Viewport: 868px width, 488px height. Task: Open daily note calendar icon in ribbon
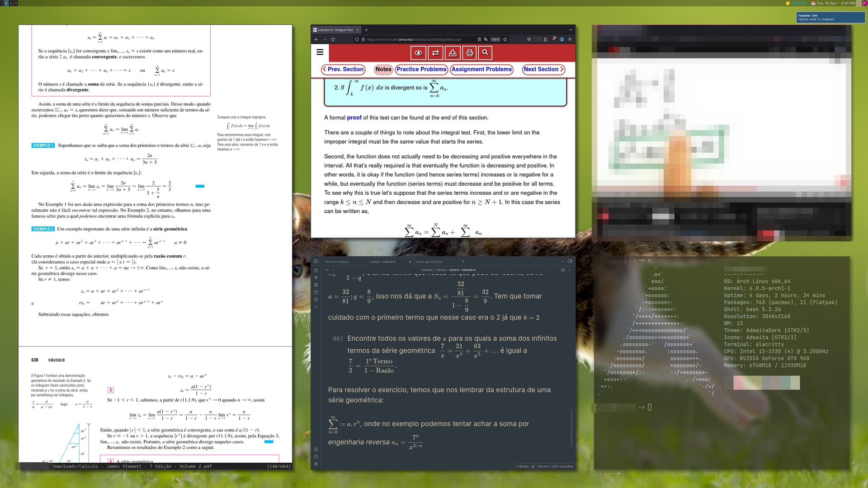(x=316, y=292)
